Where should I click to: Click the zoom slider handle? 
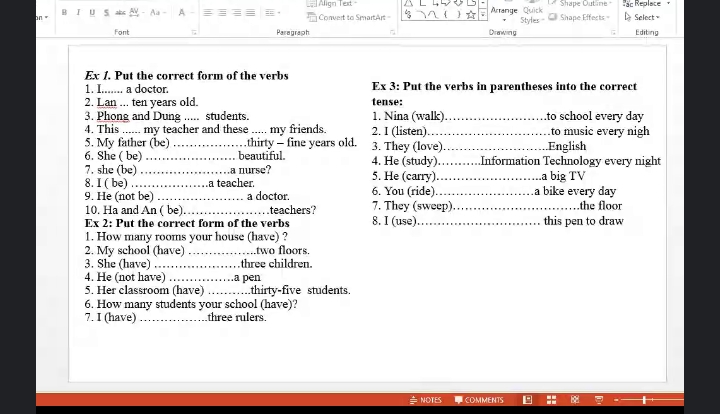pyautogui.click(x=646, y=400)
